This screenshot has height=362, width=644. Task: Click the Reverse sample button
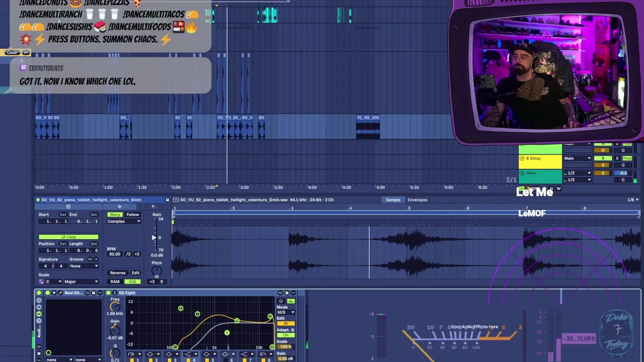click(118, 273)
